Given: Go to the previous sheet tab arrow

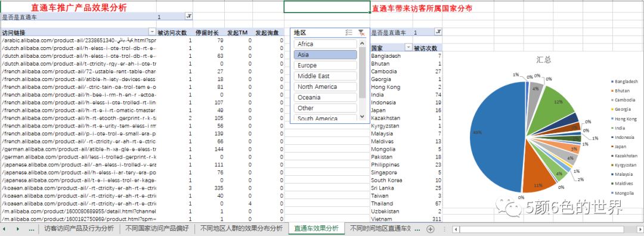Looking at the screenshot, I should 5,229.
